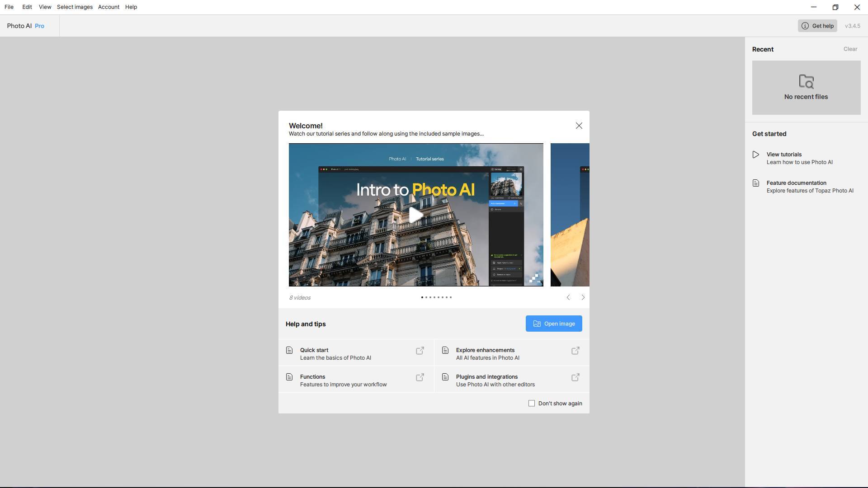Open Functions help article

pos(356,380)
